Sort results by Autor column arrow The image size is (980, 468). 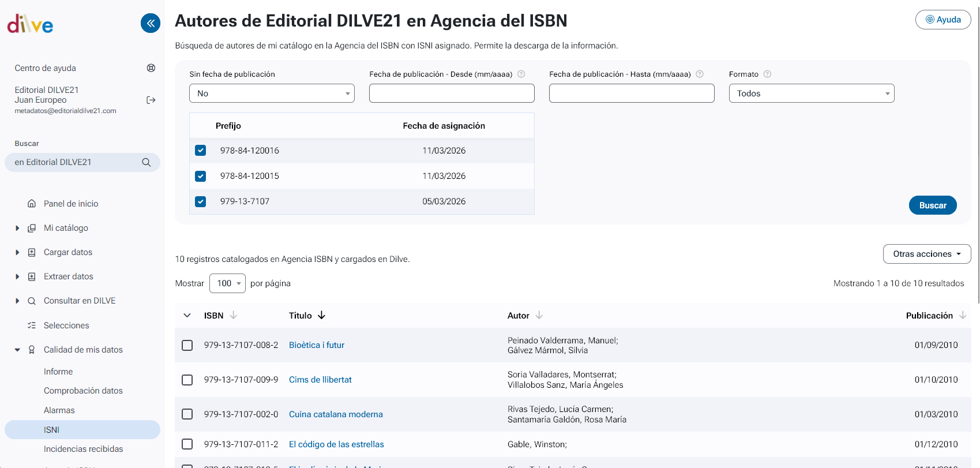click(x=539, y=315)
